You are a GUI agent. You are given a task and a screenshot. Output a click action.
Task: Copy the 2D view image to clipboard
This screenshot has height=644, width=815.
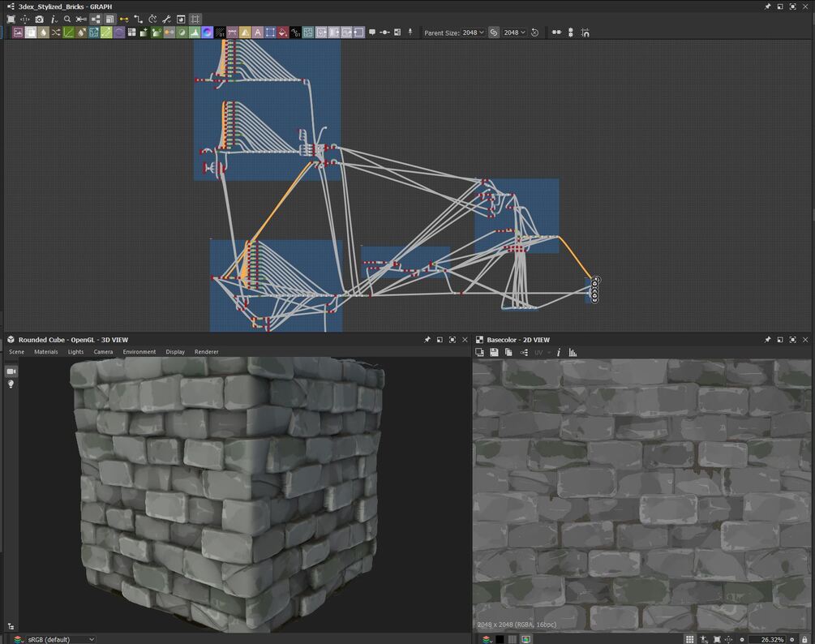coord(508,352)
